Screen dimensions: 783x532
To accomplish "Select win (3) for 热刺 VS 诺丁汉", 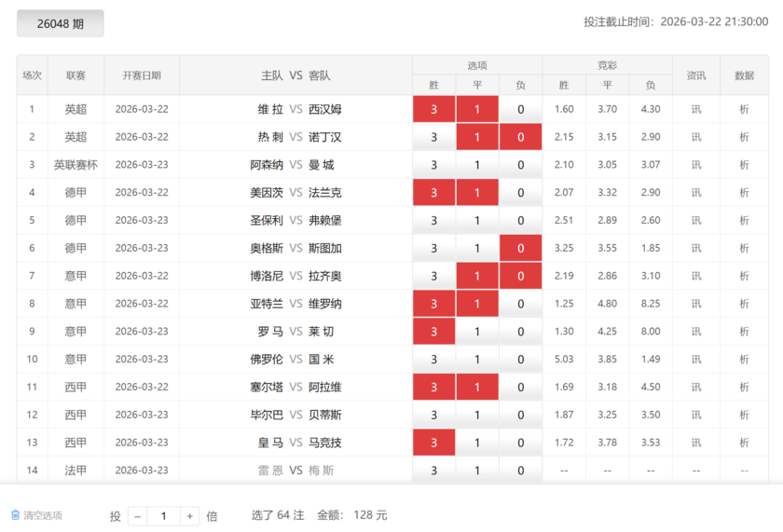I will coord(434,137).
